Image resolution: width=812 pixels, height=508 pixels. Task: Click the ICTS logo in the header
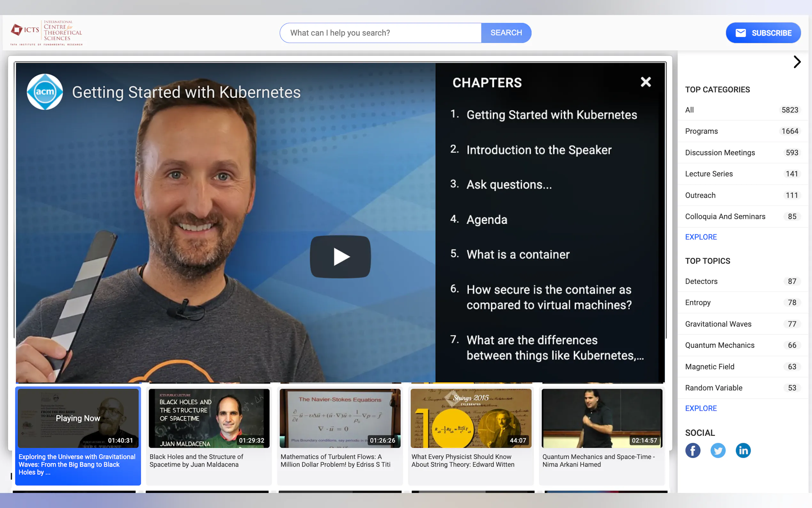46,33
